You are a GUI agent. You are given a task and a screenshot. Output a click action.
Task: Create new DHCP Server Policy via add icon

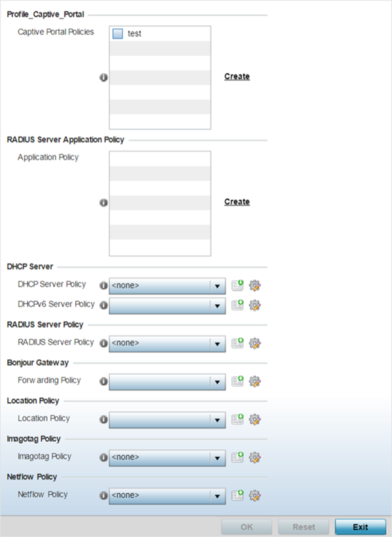237,285
